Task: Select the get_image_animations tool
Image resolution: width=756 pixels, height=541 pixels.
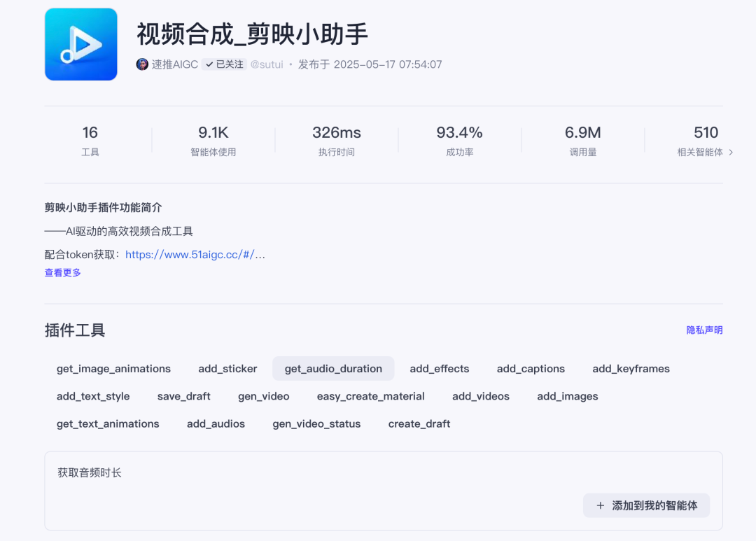Action: [114, 369]
